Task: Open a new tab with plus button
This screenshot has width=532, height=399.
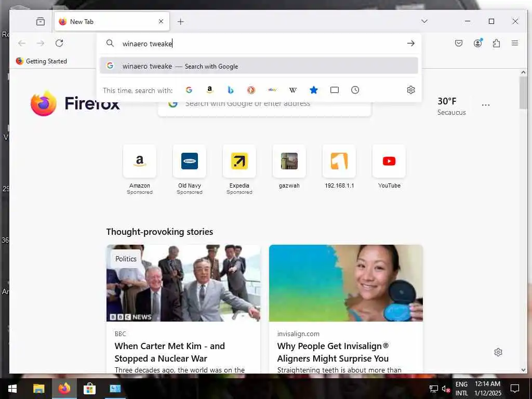Action: point(180,22)
